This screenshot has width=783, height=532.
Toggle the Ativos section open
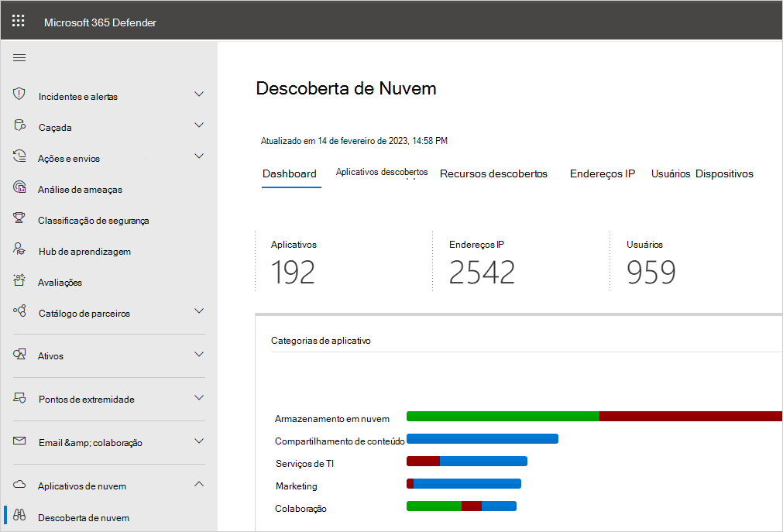click(x=199, y=355)
